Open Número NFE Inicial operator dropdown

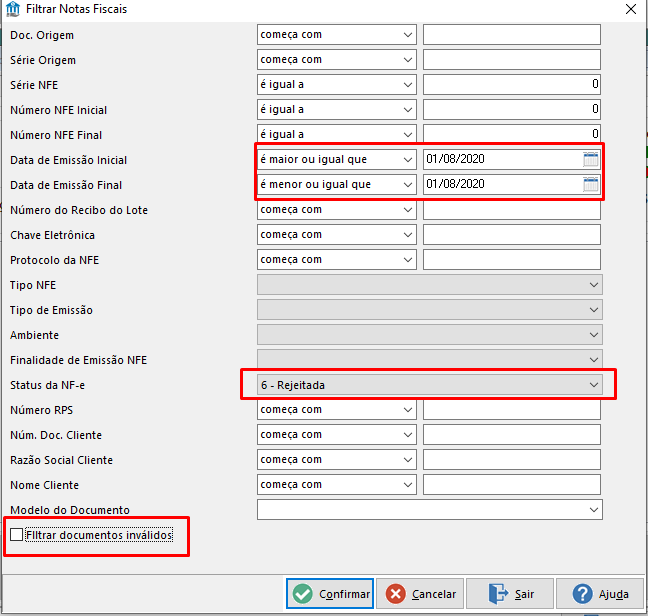click(336, 109)
